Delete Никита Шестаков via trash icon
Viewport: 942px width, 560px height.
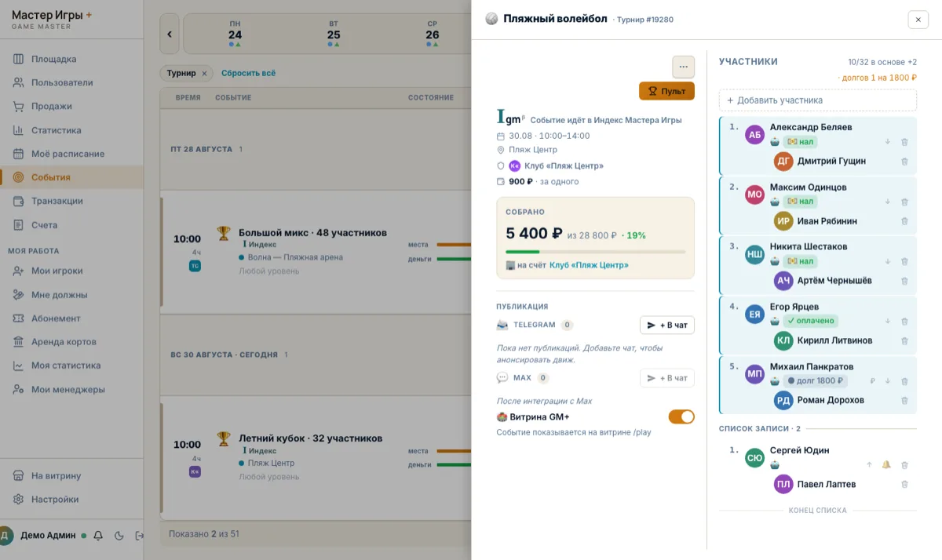click(x=904, y=261)
